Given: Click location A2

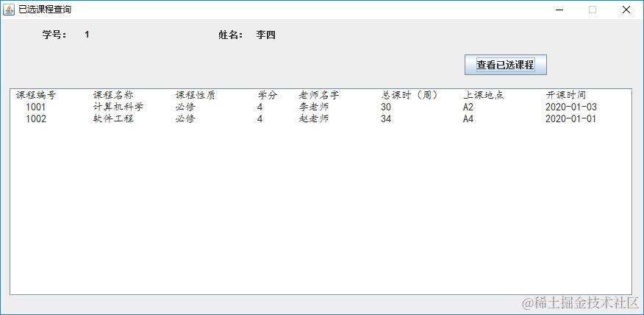Looking at the screenshot, I should click(x=468, y=107).
